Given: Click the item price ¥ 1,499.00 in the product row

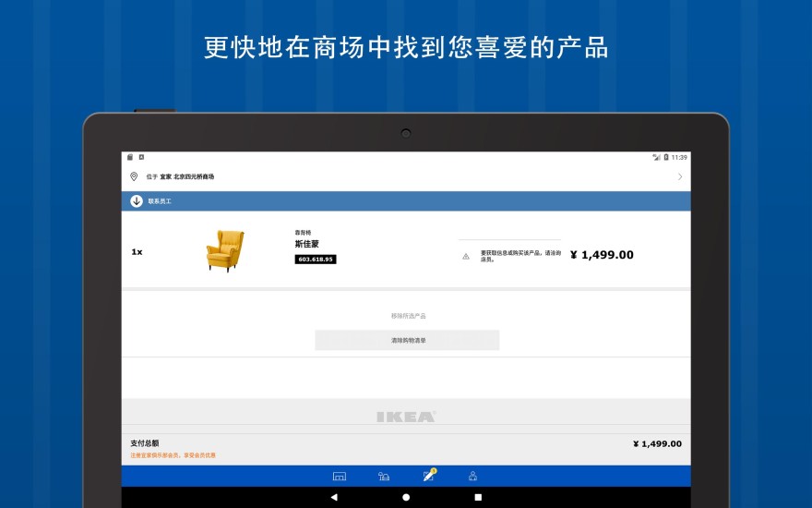Looking at the screenshot, I should (602, 255).
